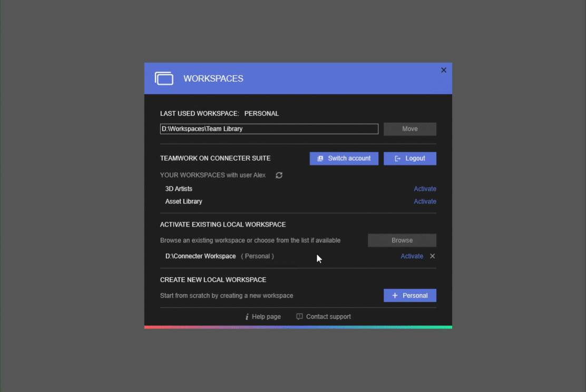Open the Help page link
The image size is (586, 392).
pyautogui.click(x=263, y=317)
